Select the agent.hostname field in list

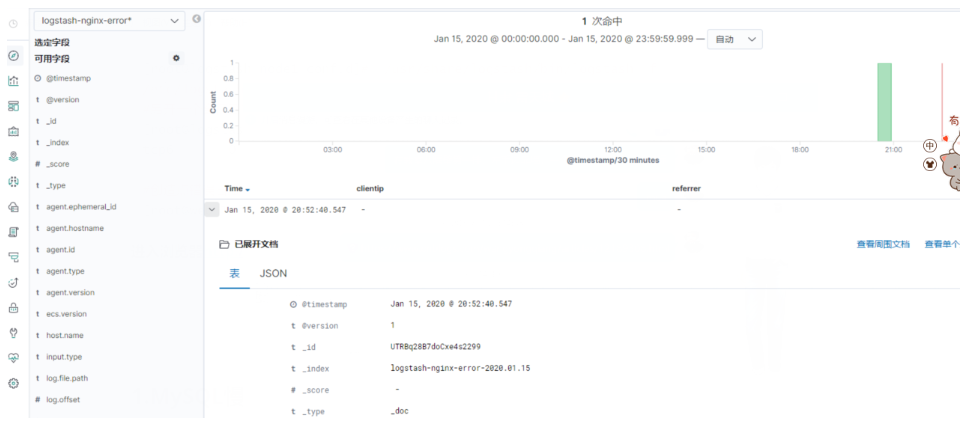click(75, 228)
